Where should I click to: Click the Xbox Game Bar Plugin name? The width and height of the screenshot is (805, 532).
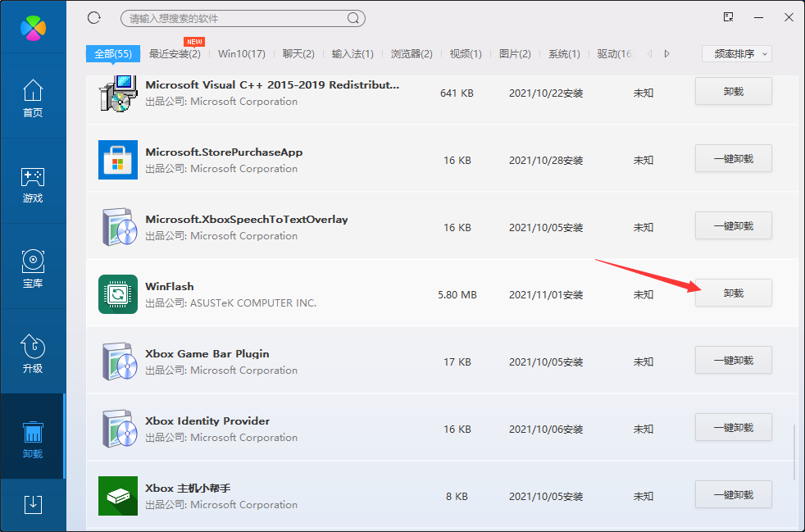pos(207,354)
